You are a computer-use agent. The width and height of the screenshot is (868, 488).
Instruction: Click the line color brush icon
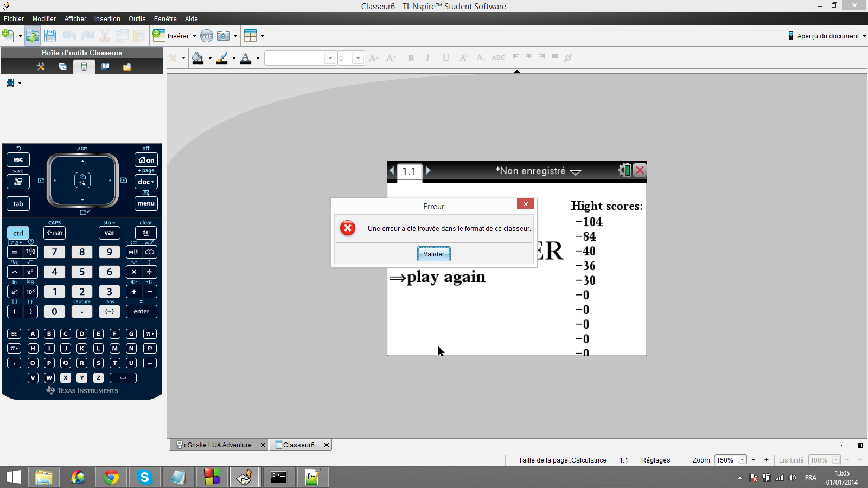pyautogui.click(x=222, y=57)
